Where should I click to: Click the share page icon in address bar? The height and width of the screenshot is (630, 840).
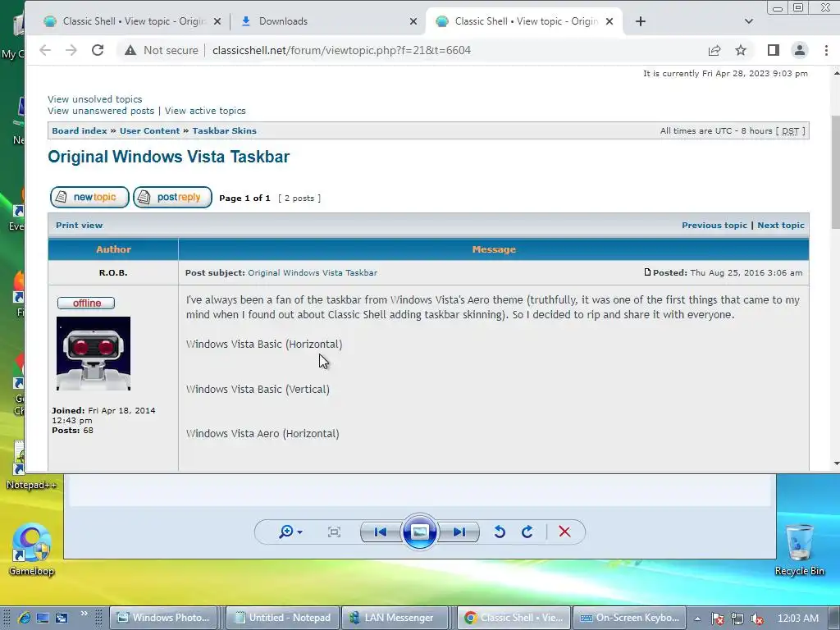(714, 50)
